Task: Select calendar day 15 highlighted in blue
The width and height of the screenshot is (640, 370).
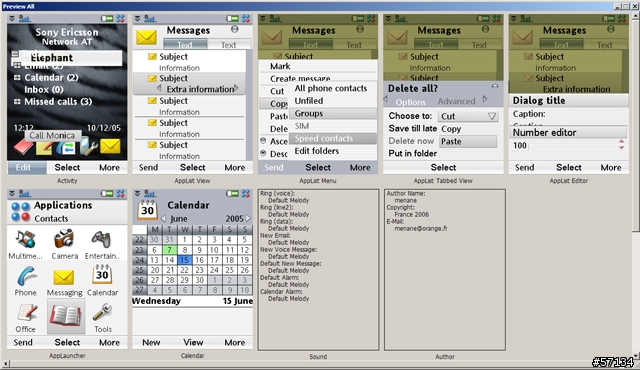Action: pos(184,260)
